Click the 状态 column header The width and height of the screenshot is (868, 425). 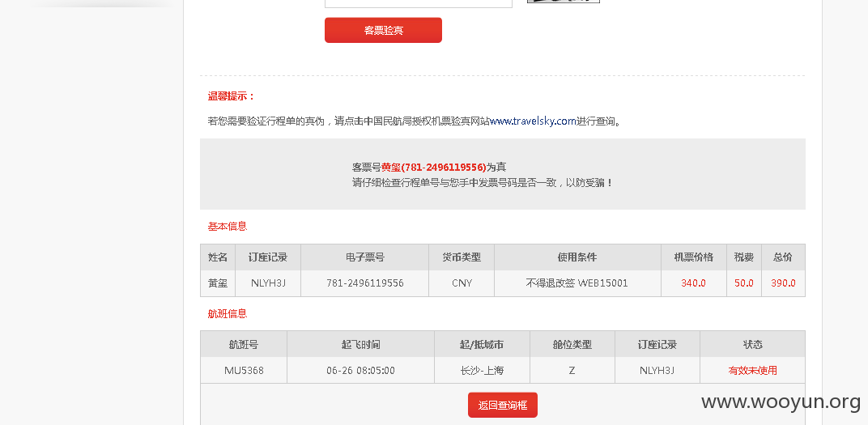point(752,345)
